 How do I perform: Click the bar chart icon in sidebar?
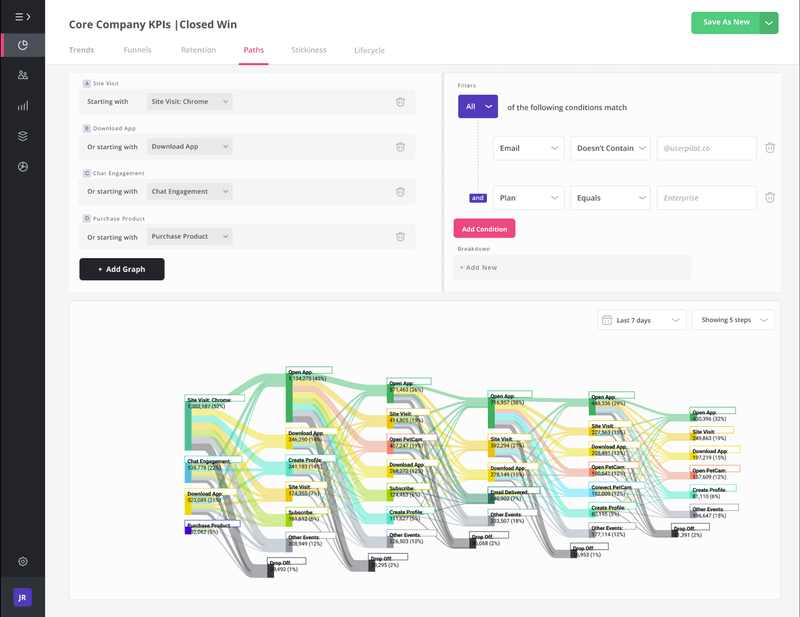(22, 105)
